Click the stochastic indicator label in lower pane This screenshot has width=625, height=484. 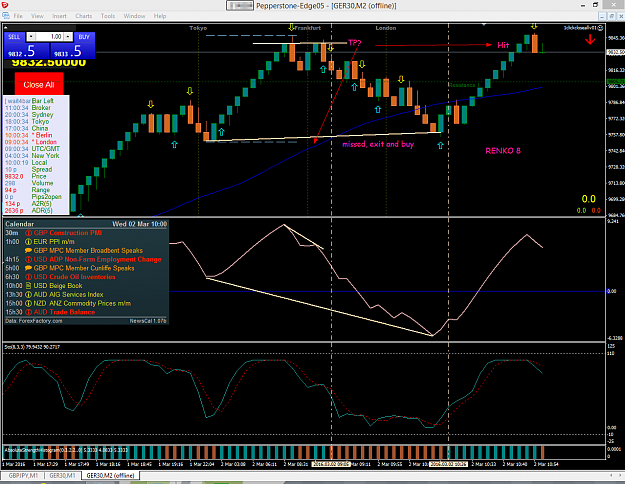[x=32, y=347]
